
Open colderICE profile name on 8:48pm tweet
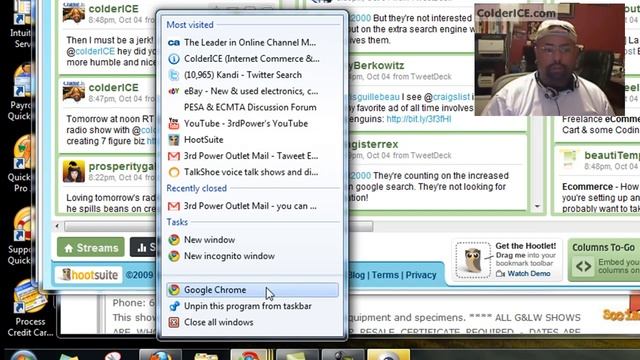(113, 9)
